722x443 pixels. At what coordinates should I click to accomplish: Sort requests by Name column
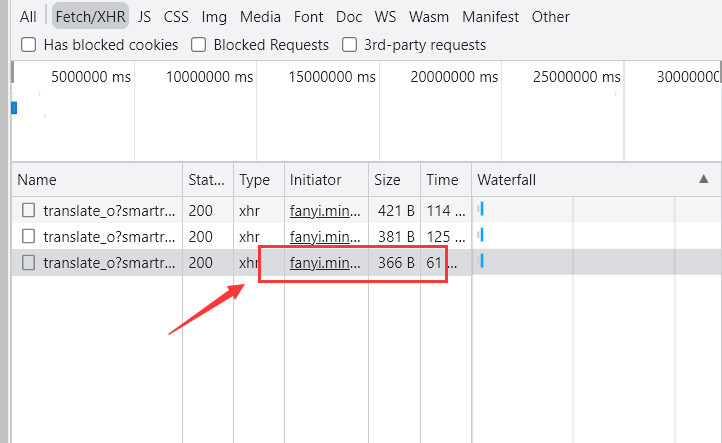[x=37, y=180]
